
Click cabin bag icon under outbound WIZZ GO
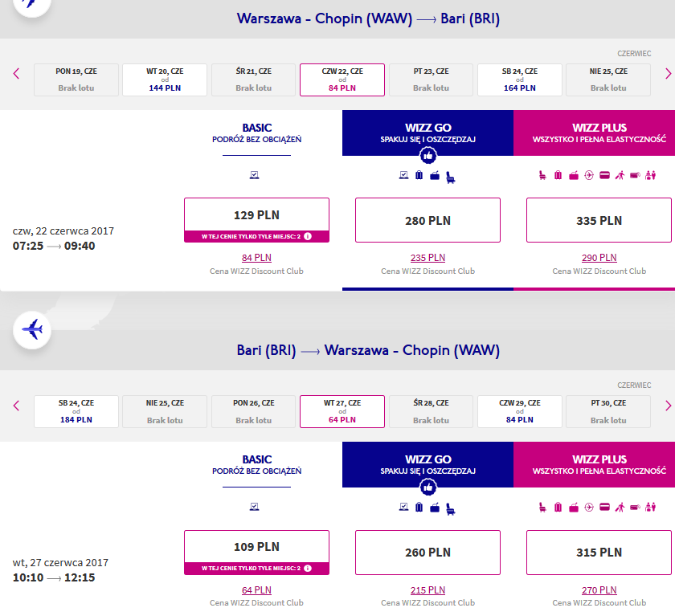point(435,175)
